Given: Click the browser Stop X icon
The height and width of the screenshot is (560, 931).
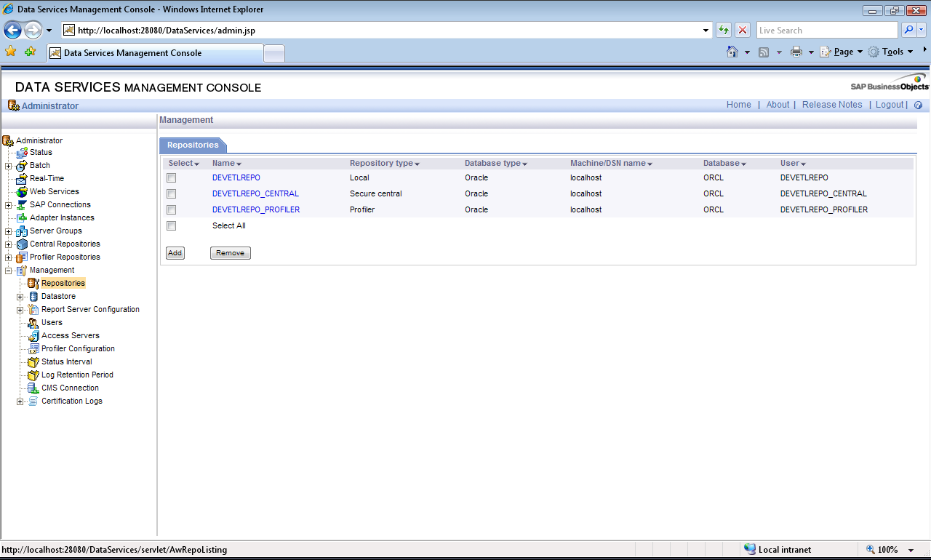Looking at the screenshot, I should 743,30.
